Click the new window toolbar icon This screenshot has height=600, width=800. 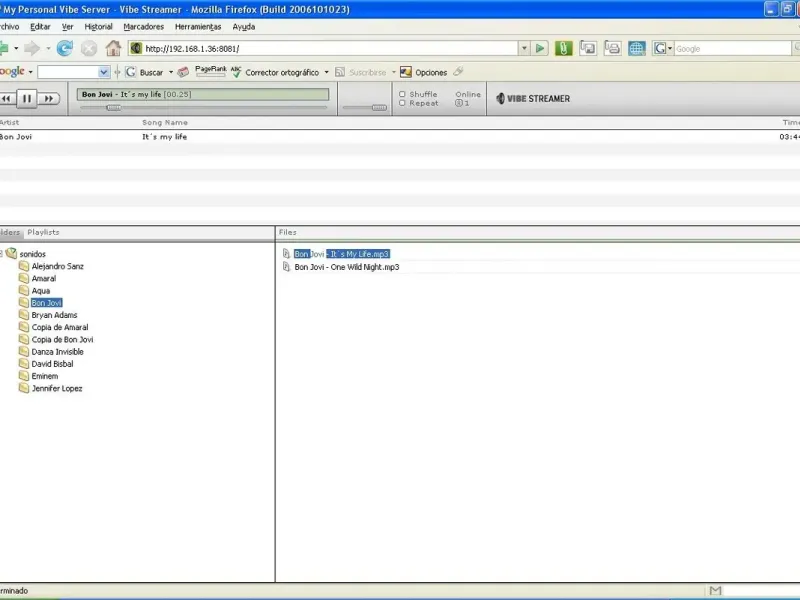click(x=588, y=48)
